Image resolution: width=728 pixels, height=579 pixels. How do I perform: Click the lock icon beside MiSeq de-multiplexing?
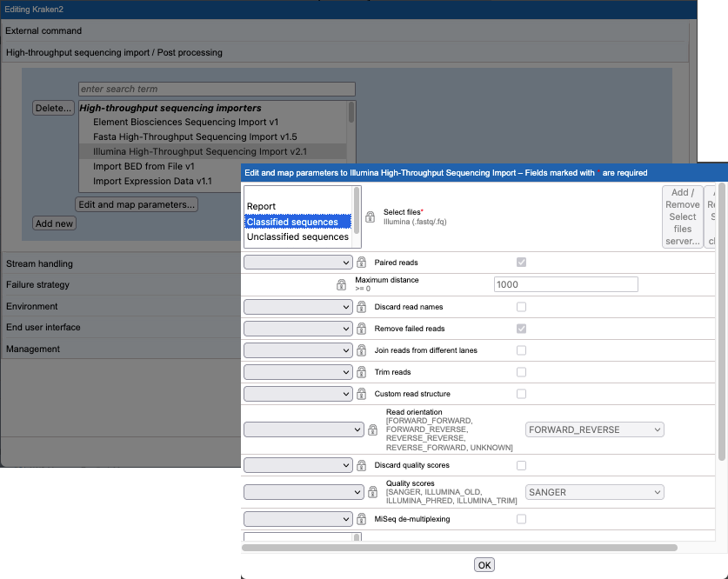coord(361,518)
